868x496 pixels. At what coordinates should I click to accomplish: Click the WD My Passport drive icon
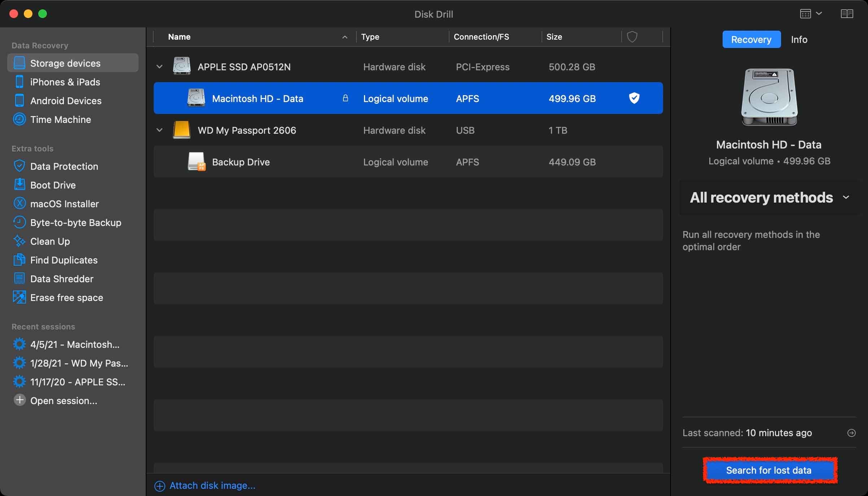click(181, 130)
